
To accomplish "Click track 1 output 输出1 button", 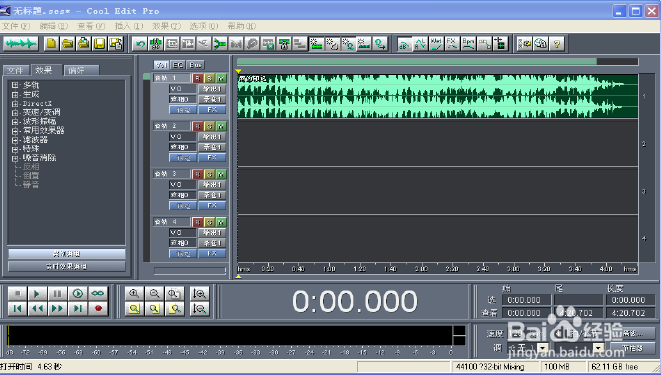I will point(212,89).
